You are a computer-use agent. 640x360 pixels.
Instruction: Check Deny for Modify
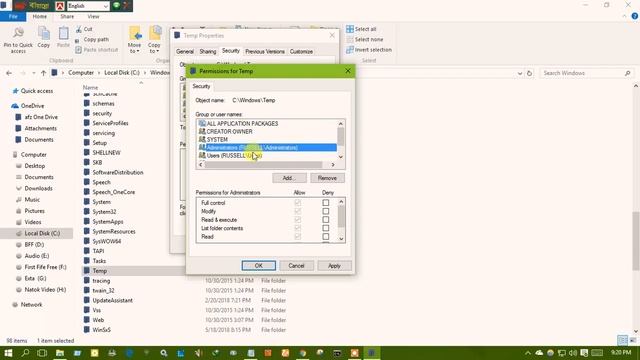(x=326, y=211)
